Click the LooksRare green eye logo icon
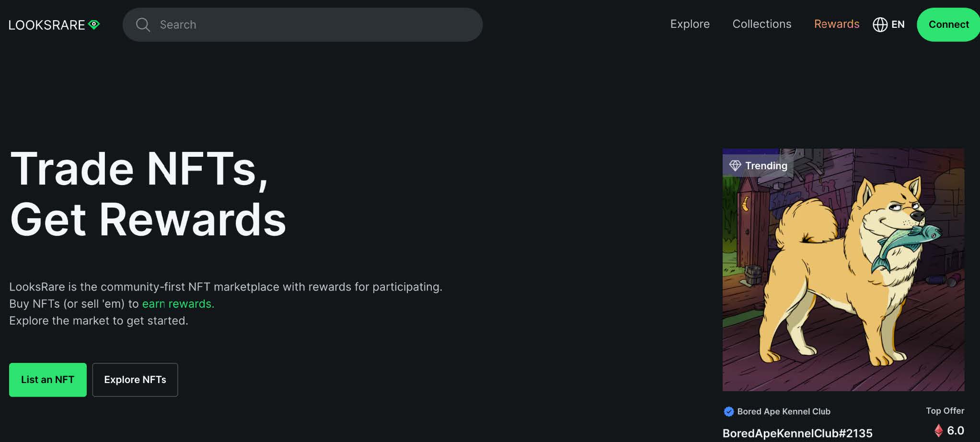The image size is (980, 442). (x=94, y=24)
